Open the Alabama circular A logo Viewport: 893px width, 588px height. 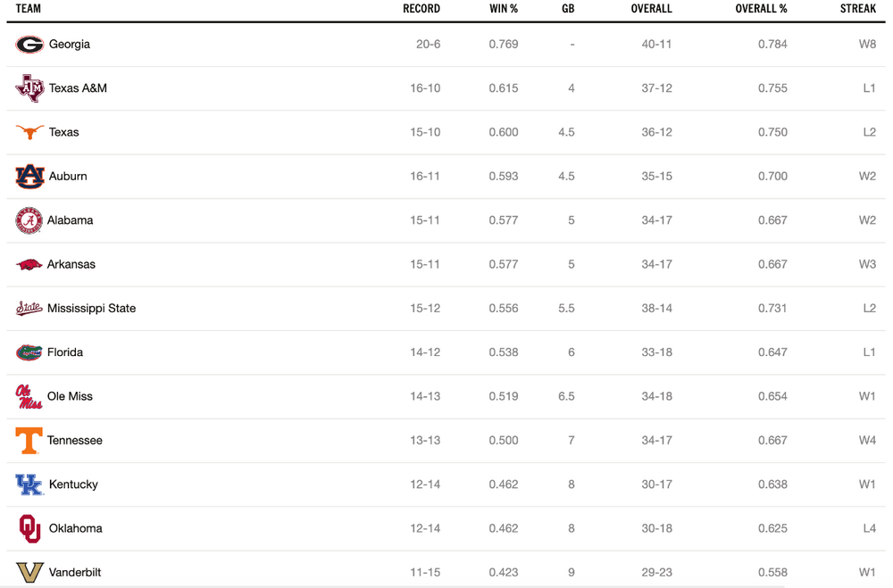point(29,220)
